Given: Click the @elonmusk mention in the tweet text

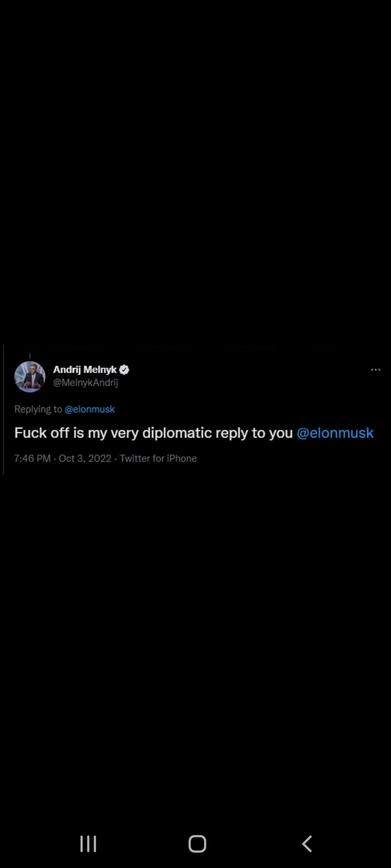Looking at the screenshot, I should click(335, 433).
